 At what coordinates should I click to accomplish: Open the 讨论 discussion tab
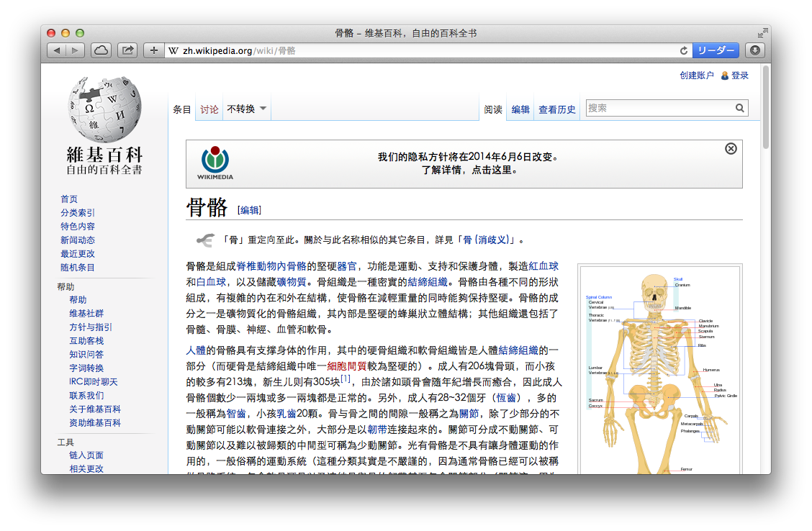209,109
